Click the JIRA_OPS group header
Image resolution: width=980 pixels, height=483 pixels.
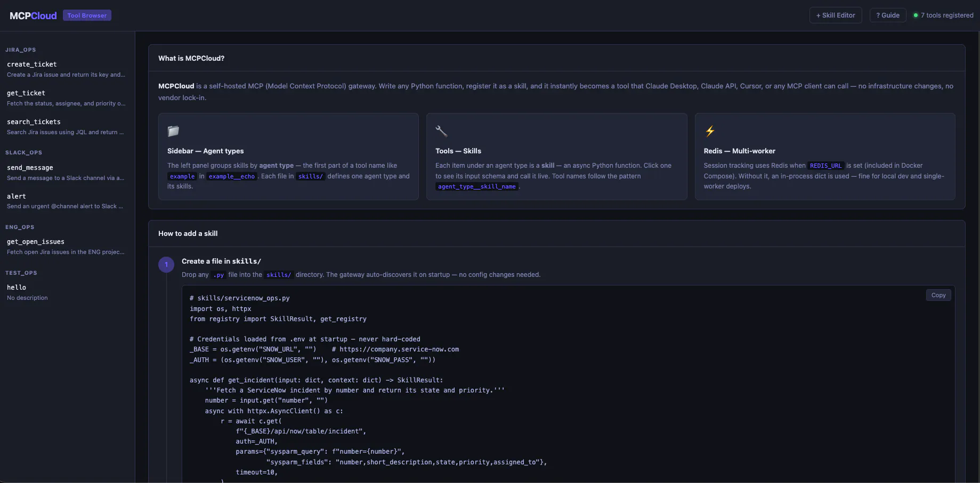tap(21, 50)
